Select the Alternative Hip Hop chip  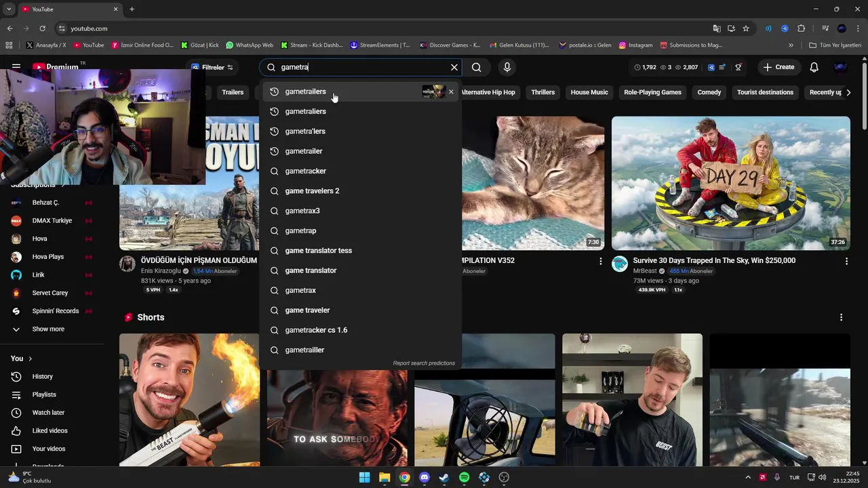488,92
